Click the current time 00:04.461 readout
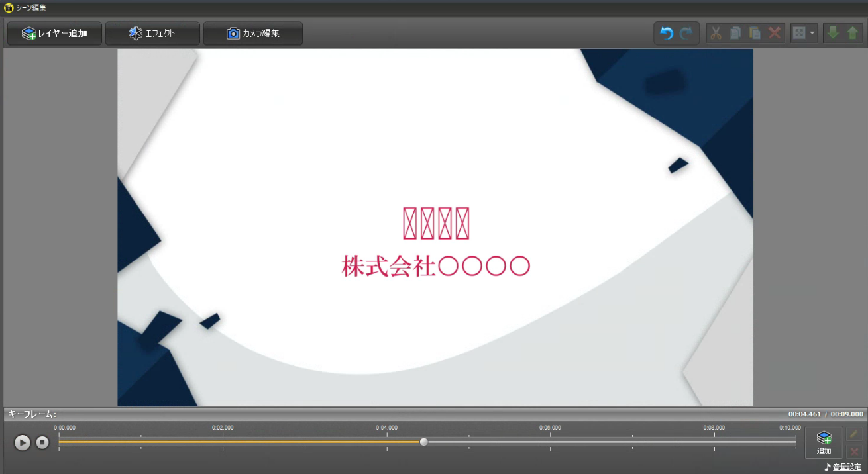The height and width of the screenshot is (474, 868). click(804, 414)
